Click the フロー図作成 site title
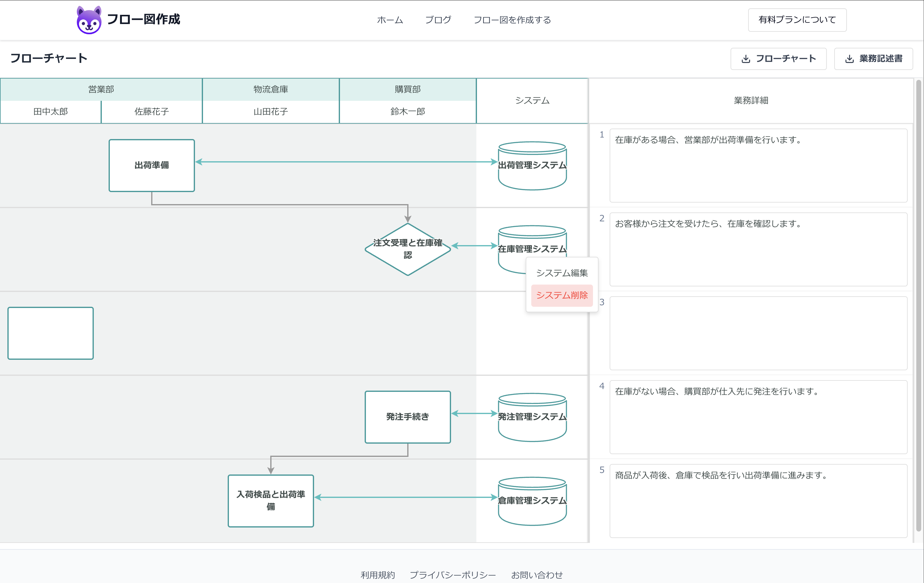This screenshot has height=583, width=924. (x=143, y=19)
